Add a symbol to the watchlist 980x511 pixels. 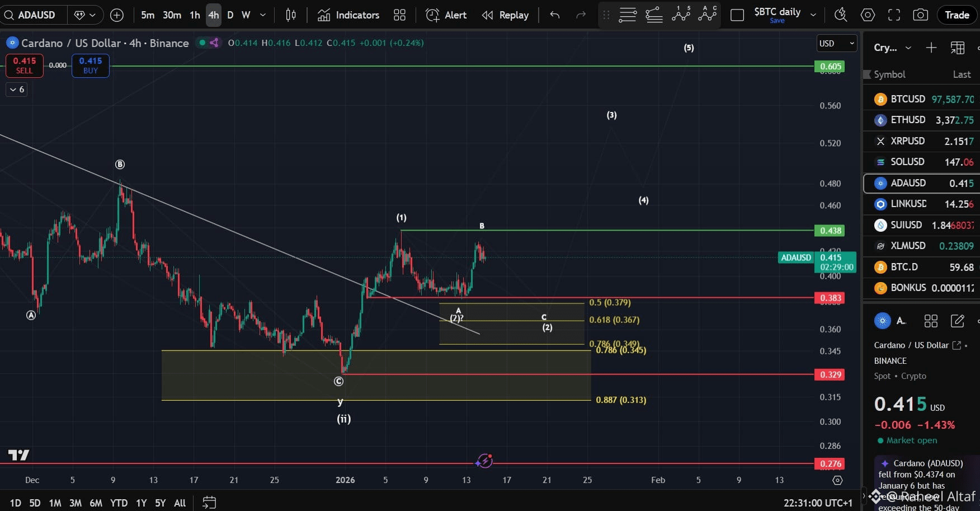[x=931, y=48]
